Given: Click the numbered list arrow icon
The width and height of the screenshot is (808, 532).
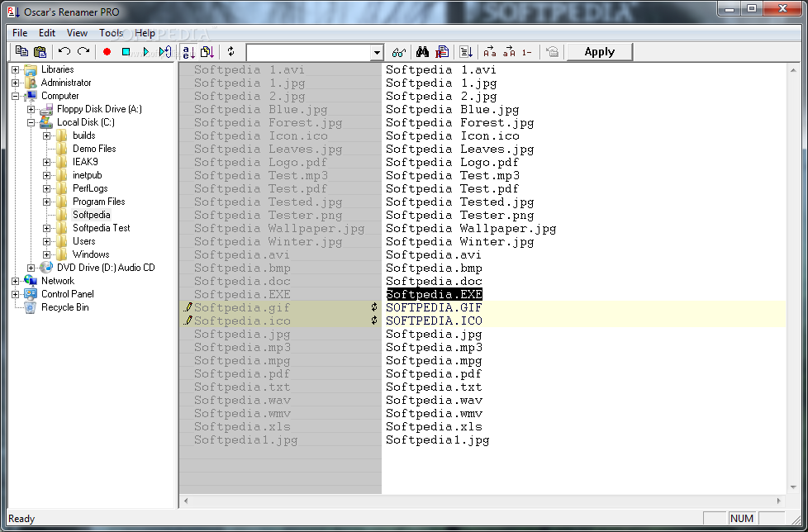Looking at the screenshot, I should click(x=466, y=51).
